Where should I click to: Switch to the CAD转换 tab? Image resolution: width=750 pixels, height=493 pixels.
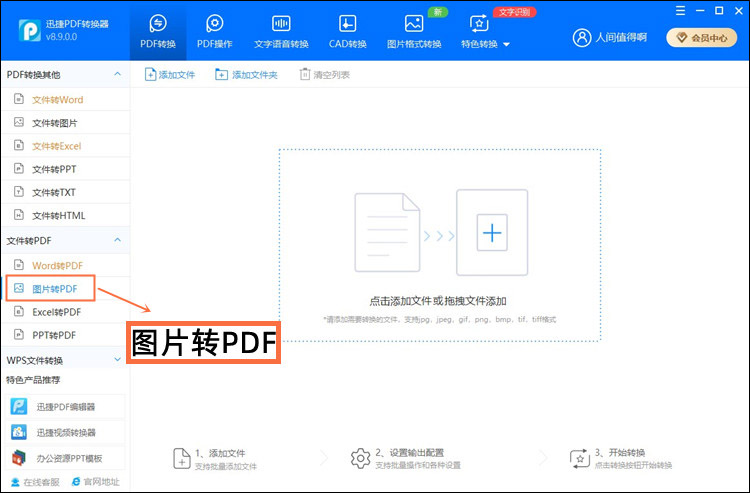[347, 32]
